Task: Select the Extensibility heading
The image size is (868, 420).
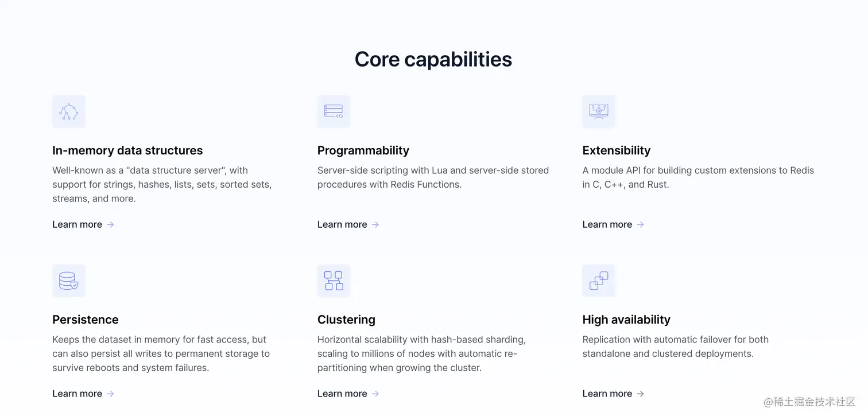Action: [617, 151]
